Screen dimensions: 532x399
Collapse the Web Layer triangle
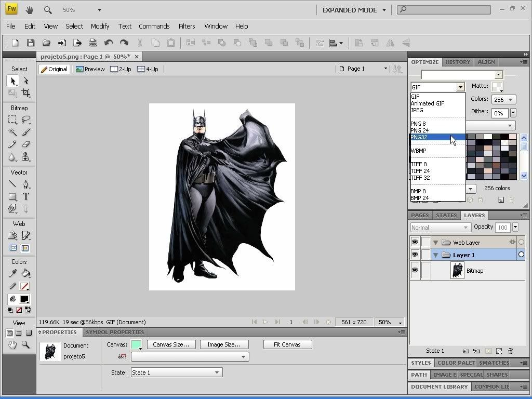[436, 243]
